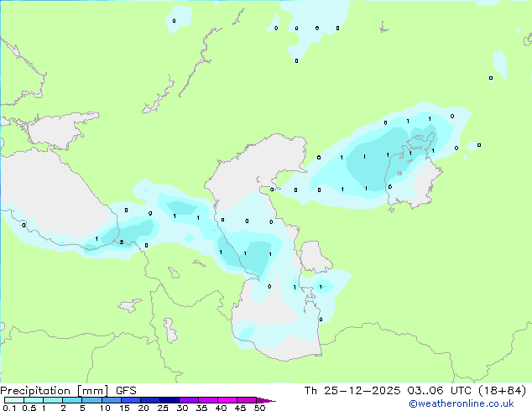Click the "20" color scale label
The image size is (532, 411).
(143, 408)
